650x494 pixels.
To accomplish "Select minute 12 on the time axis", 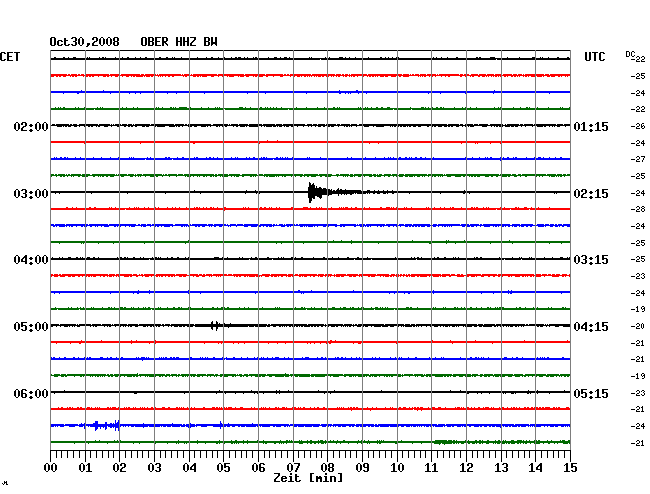I will [466, 467].
